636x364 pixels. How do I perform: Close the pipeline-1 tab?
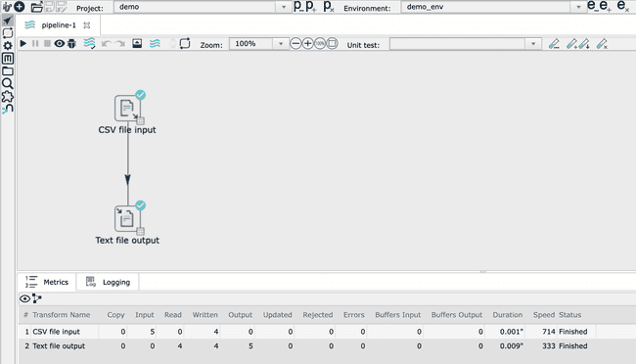pyautogui.click(x=87, y=25)
